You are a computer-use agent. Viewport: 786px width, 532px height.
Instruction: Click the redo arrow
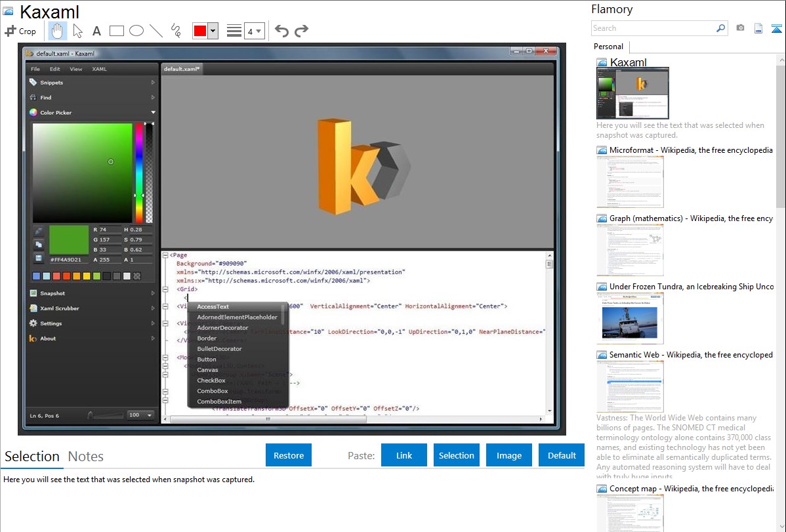301,31
